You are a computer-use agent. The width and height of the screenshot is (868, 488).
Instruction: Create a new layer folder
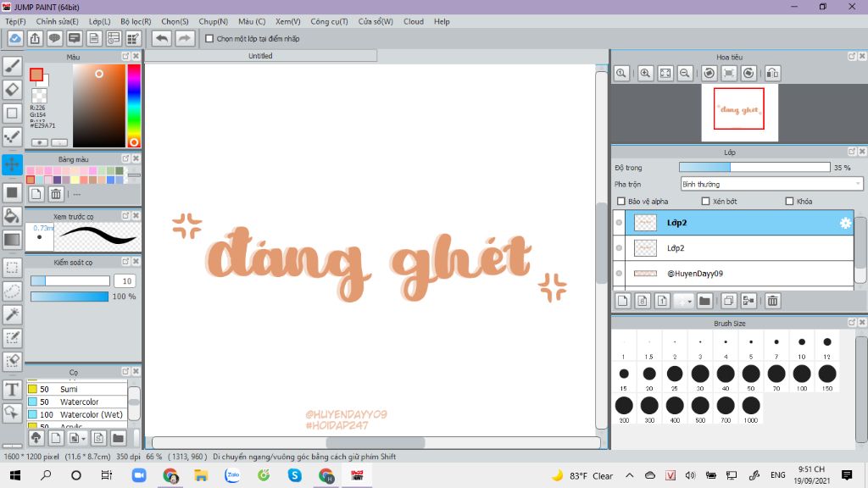pos(704,301)
